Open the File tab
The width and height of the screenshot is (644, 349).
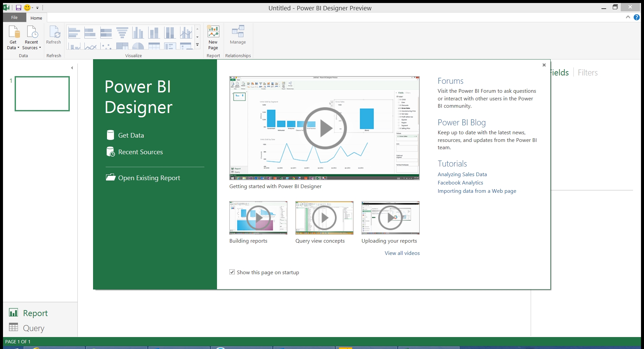click(14, 18)
